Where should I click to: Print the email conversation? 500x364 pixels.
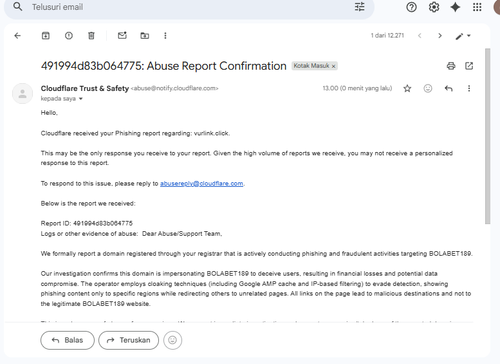pos(451,66)
